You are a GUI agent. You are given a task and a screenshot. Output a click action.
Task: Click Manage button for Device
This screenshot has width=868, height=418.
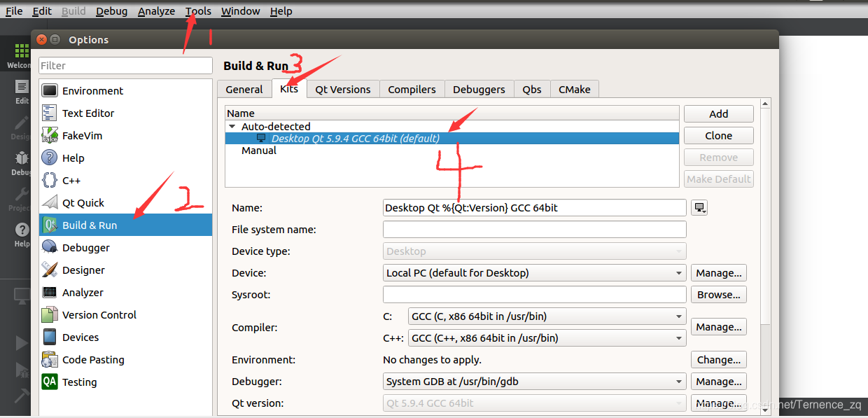point(719,273)
